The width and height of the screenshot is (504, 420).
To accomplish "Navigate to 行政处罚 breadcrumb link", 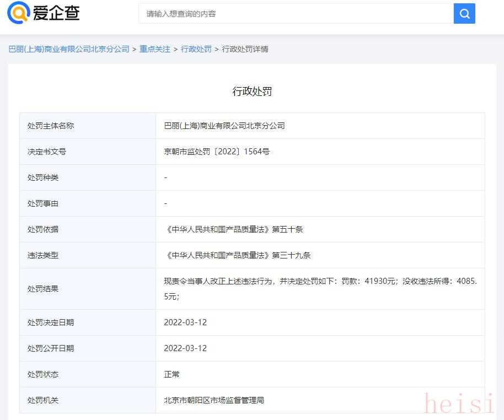I will coord(196,49).
